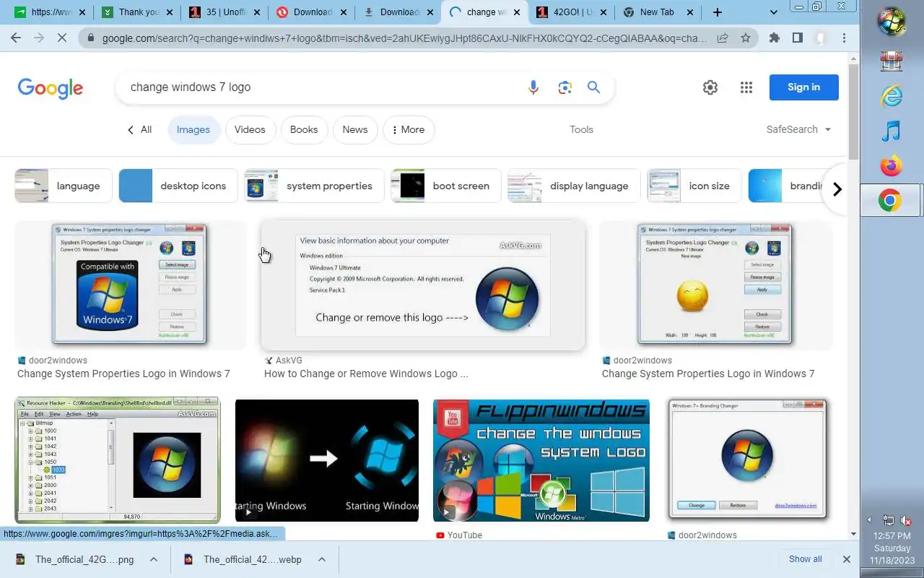This screenshot has height=578, width=924.
Task: Open Google Lens image search
Action: (x=565, y=87)
